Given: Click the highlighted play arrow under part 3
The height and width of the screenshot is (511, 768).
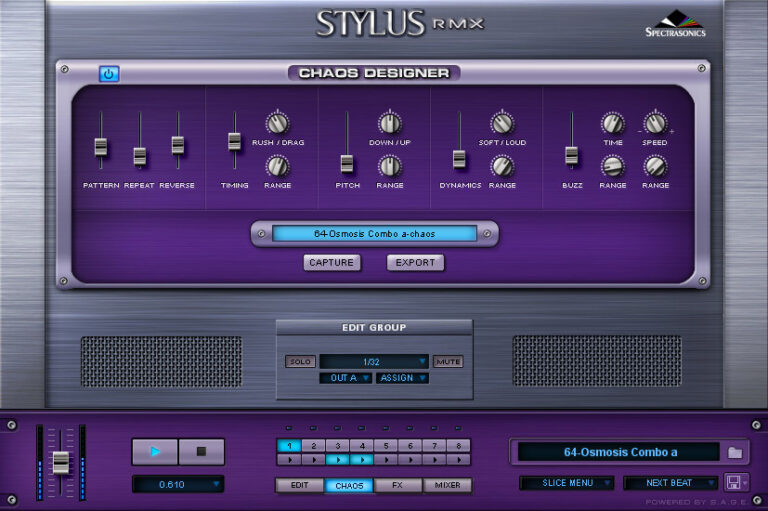Looking at the screenshot, I should pyautogui.click(x=337, y=460).
